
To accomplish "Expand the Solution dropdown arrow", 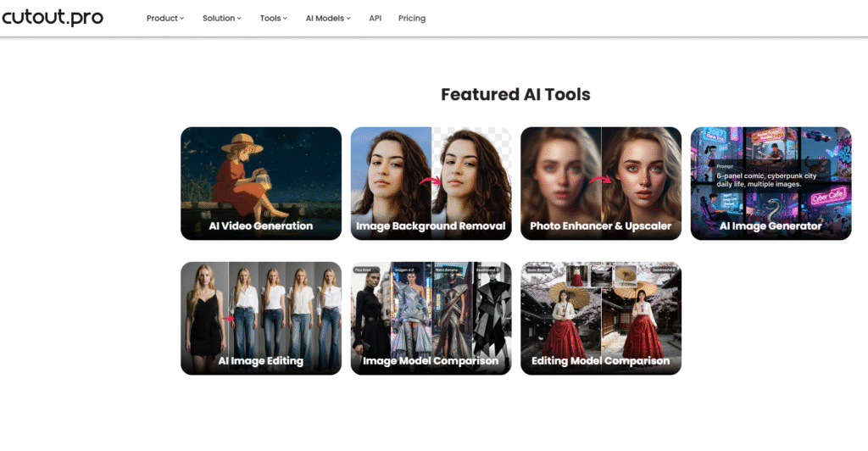I will click(239, 19).
